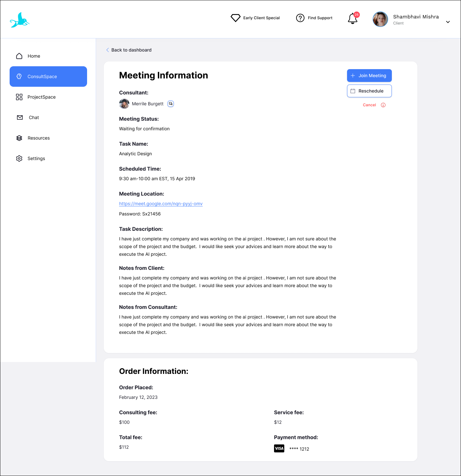Click the plus icon on Join Meeting
461x476 pixels.
point(353,76)
